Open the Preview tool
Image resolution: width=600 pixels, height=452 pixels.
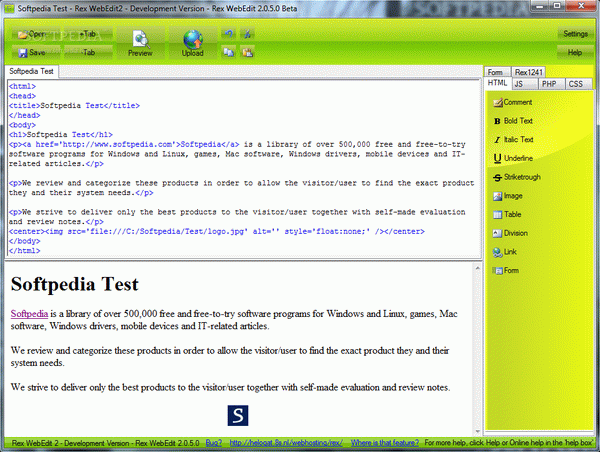(x=140, y=43)
